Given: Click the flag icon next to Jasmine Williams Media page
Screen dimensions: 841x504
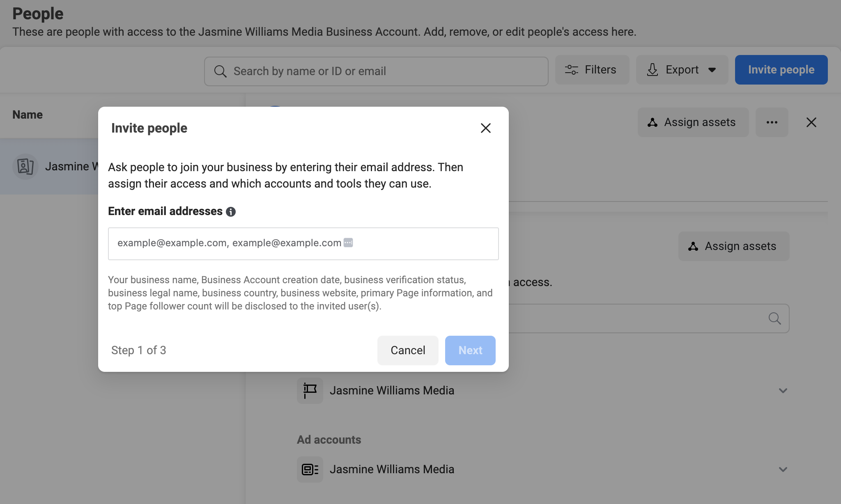Looking at the screenshot, I should 310,390.
